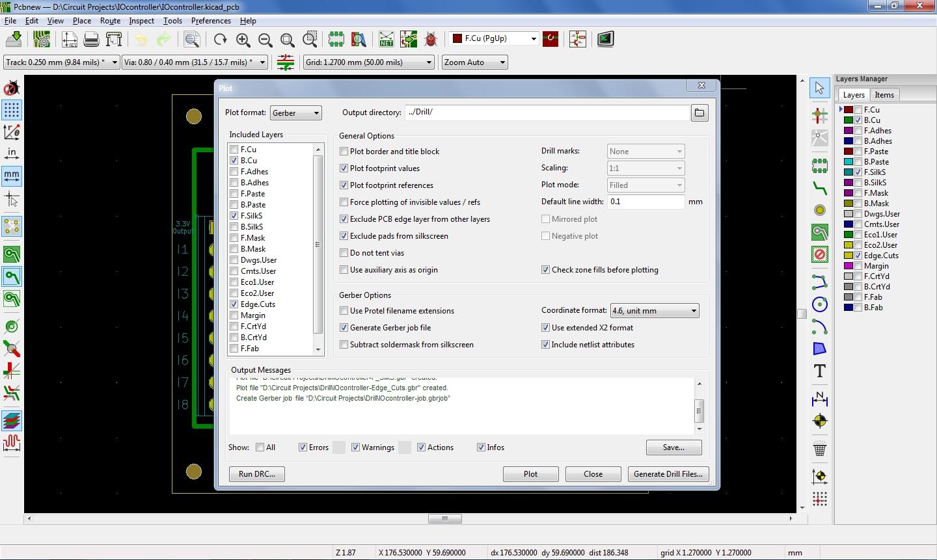The width and height of the screenshot is (937, 560).
Task: Toggle Plot border and title block
Action: click(x=344, y=152)
